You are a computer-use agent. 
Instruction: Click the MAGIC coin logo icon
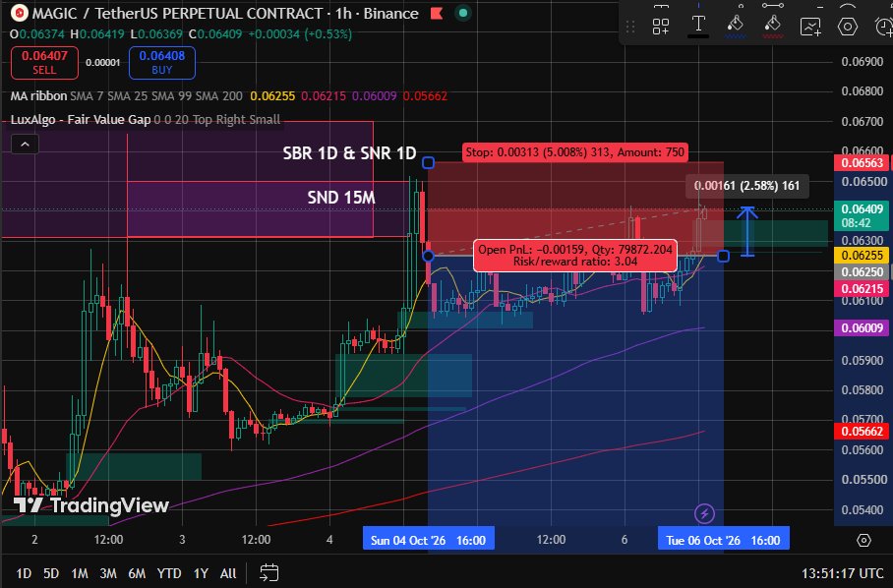pyautogui.click(x=20, y=13)
